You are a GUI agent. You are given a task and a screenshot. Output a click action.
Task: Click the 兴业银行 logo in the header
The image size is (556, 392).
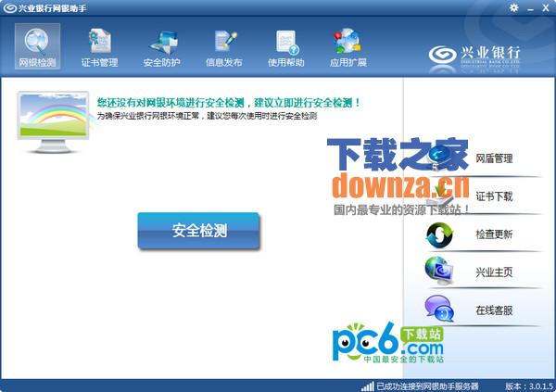click(x=474, y=57)
